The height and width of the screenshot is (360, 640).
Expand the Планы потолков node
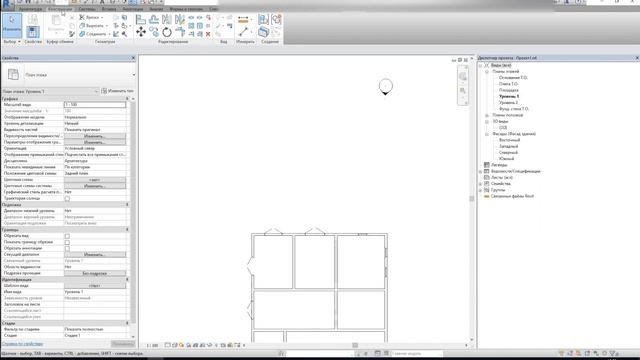[x=487, y=116]
